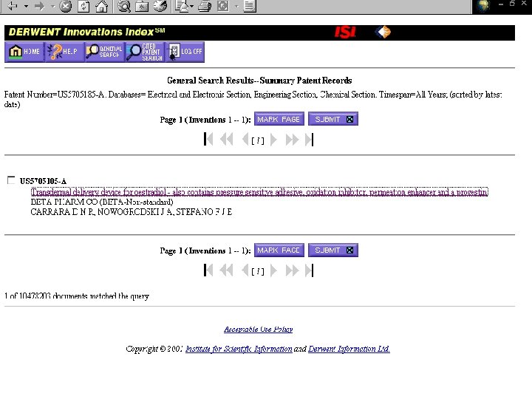Tick the checkbox beside US5705185-A

[x=11, y=180]
